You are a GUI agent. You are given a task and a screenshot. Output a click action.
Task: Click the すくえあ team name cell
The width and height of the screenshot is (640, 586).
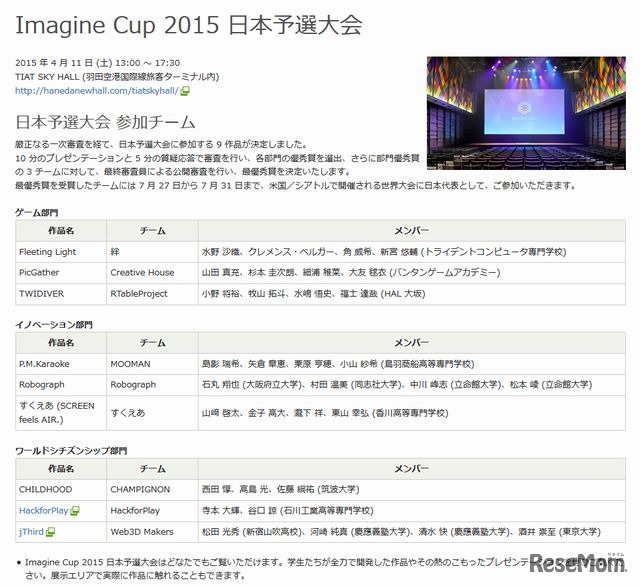click(152, 413)
